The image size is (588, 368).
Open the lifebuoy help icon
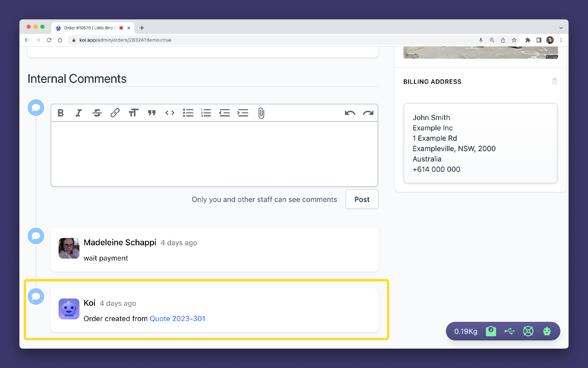(528, 331)
